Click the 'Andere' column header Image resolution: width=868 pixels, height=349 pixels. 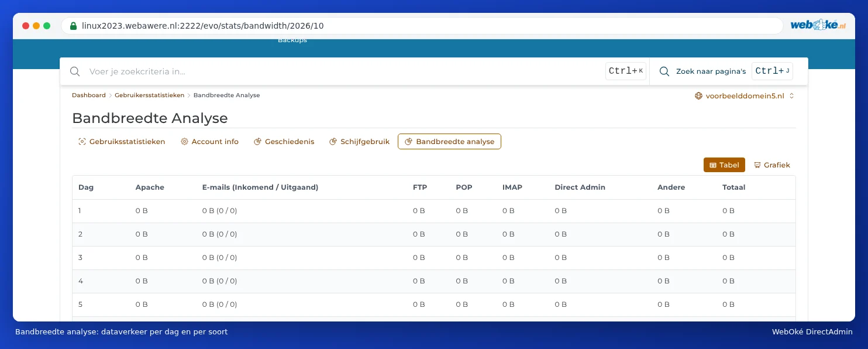(671, 187)
